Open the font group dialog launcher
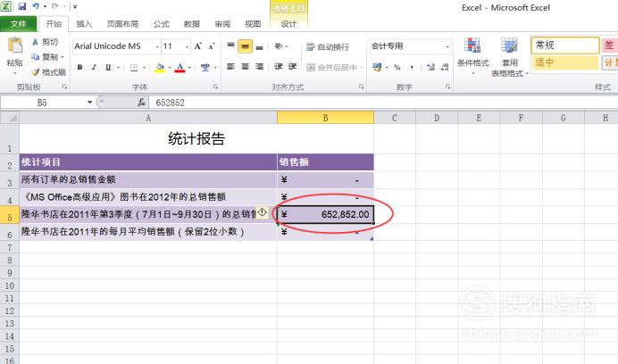The image size is (618, 364). pos(215,87)
